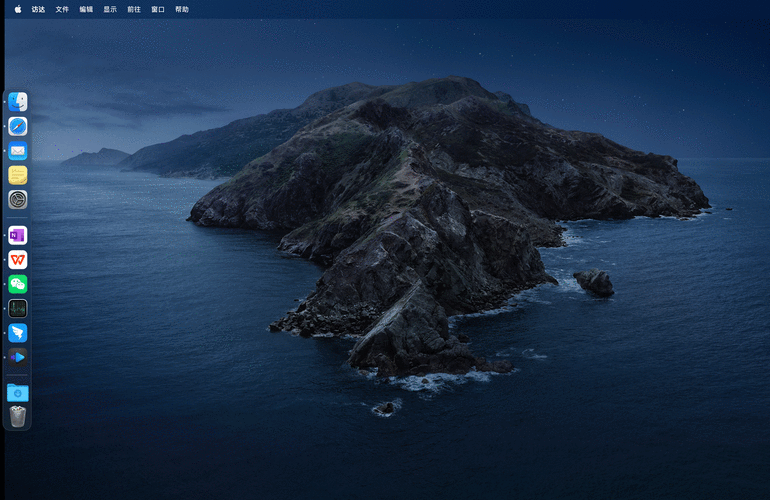
Task: Open the 帮助 menu
Action: (182, 9)
